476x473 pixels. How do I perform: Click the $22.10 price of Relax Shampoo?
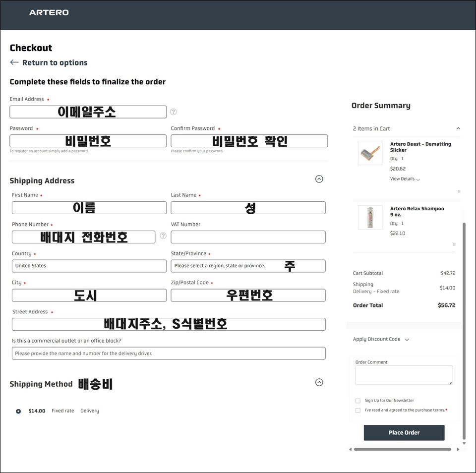coord(398,233)
